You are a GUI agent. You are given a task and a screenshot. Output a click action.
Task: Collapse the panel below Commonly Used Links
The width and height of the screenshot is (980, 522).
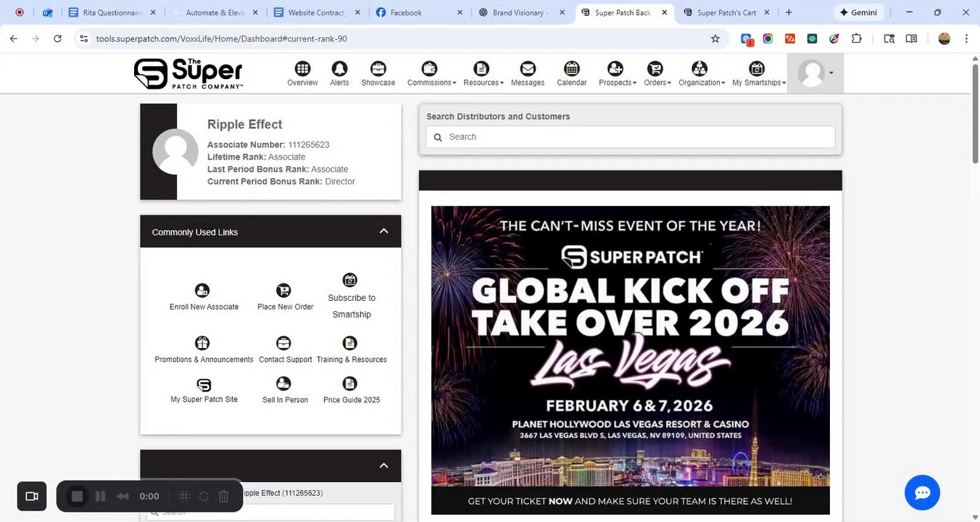tap(383, 465)
